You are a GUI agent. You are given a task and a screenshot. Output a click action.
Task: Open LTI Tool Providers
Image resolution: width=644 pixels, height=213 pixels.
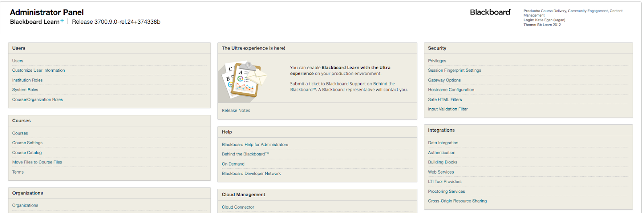[x=445, y=182]
